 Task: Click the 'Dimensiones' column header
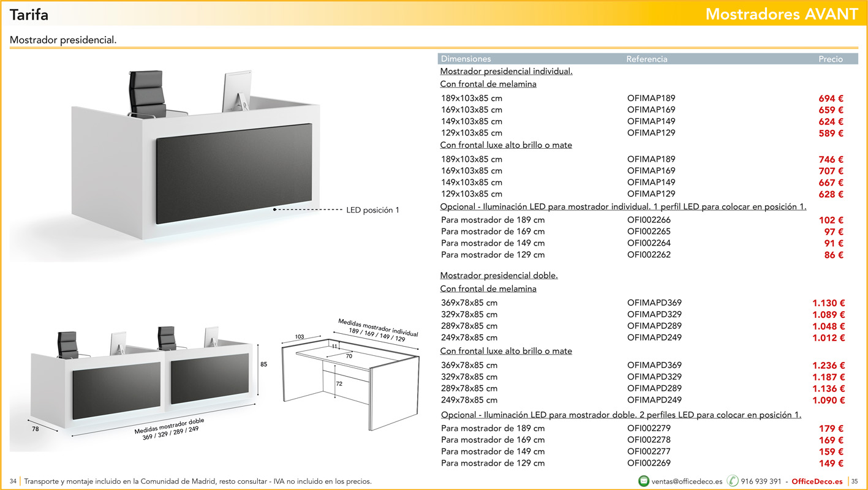pyautogui.click(x=466, y=59)
